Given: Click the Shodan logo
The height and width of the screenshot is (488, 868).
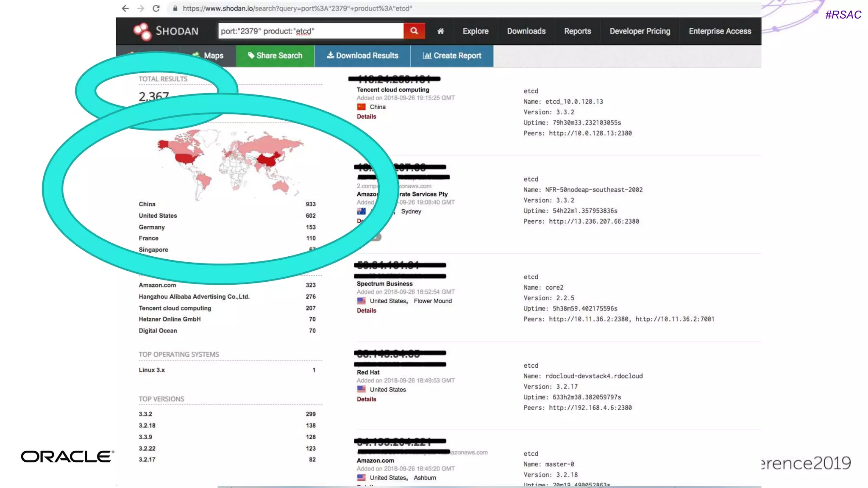Looking at the screenshot, I should click(166, 31).
